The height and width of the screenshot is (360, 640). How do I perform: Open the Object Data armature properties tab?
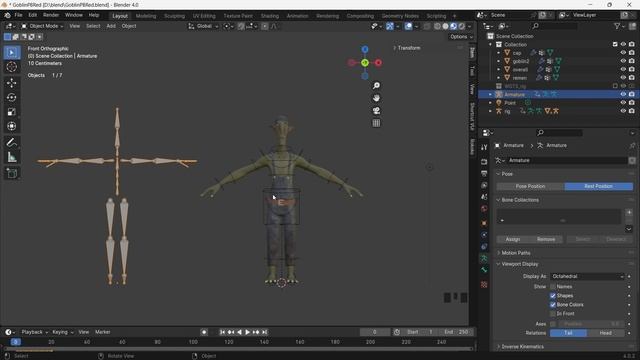tap(484, 258)
